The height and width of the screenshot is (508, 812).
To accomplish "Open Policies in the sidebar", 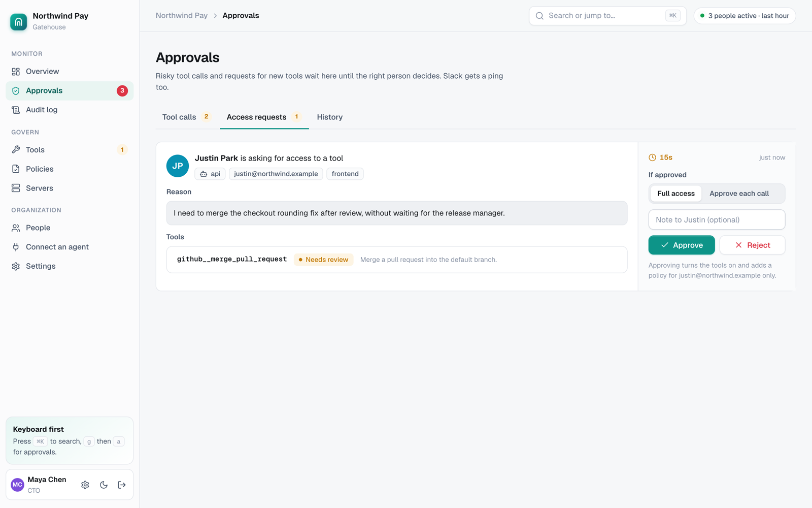I will point(70,169).
